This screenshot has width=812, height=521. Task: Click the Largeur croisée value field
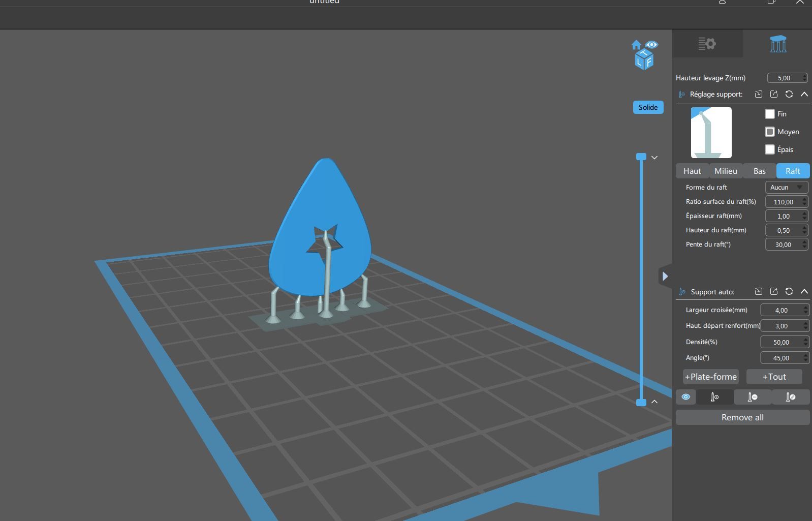[x=785, y=310]
